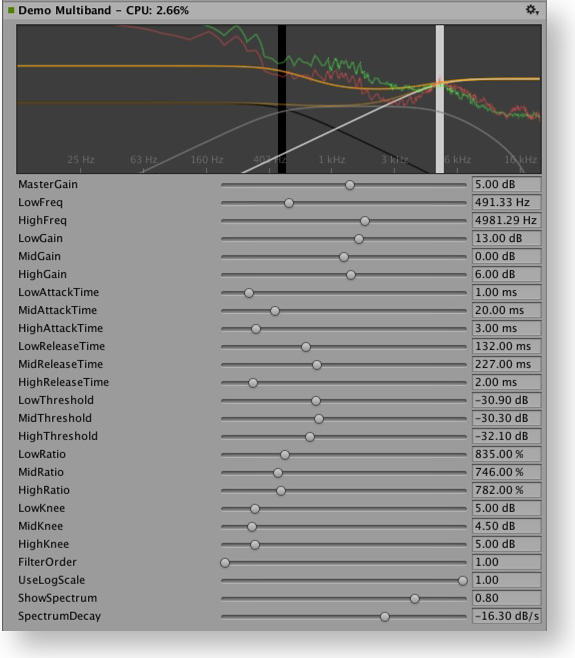
Task: Click the green effect enabled indicator
Action: [10, 10]
